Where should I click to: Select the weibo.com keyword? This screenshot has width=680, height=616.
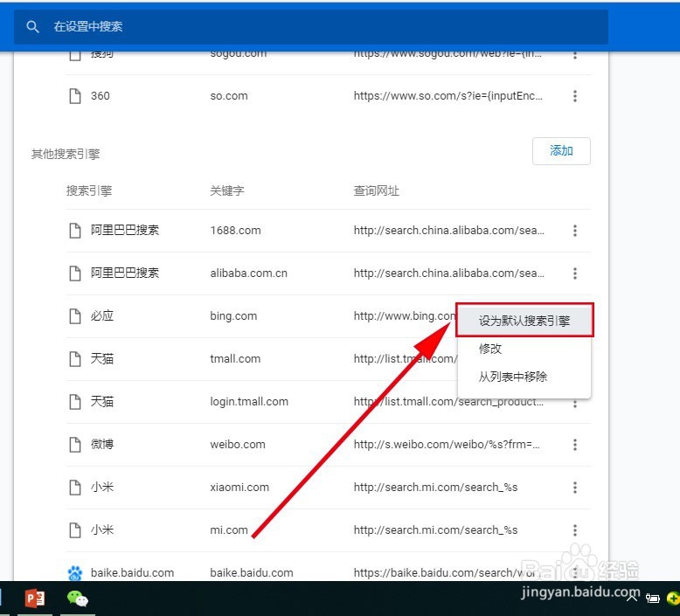238,445
